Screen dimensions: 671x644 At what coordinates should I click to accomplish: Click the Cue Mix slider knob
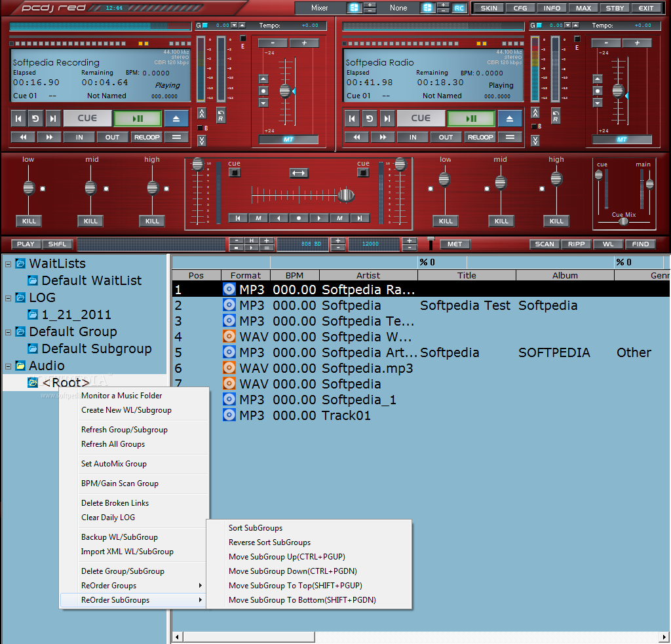[x=624, y=221]
